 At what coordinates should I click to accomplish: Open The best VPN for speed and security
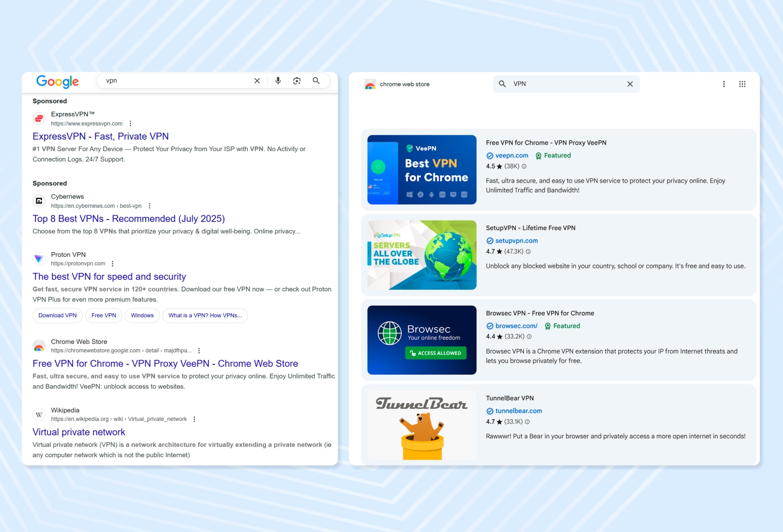click(x=109, y=277)
